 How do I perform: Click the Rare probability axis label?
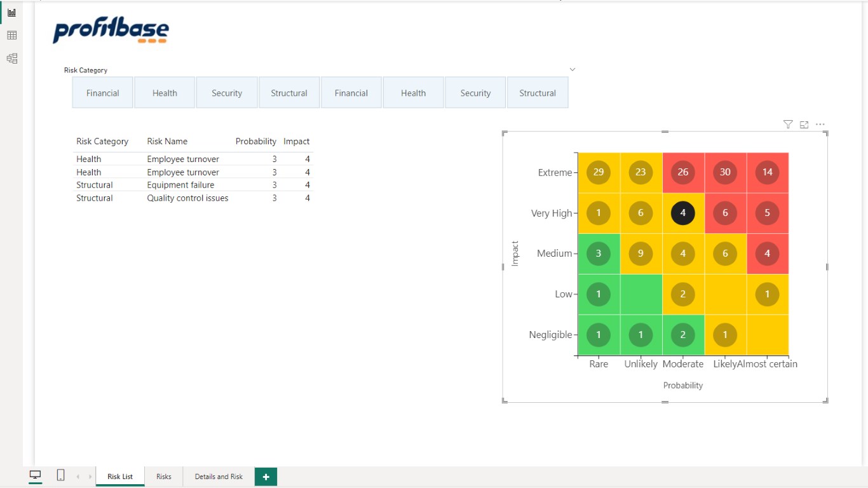coord(599,364)
